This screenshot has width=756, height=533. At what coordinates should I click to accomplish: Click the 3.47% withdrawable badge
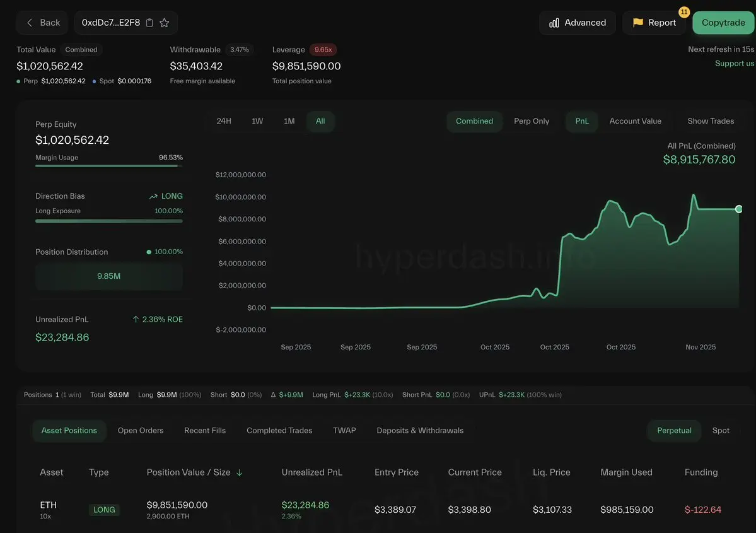point(239,50)
